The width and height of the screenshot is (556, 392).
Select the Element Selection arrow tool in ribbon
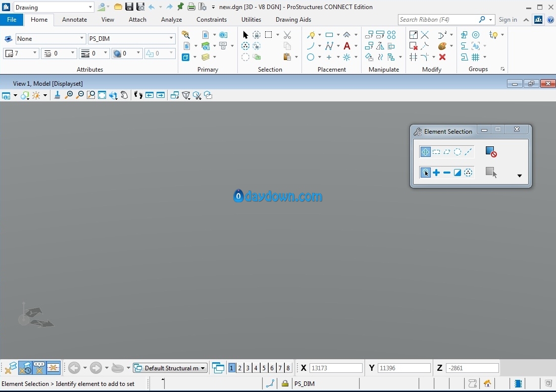pos(245,35)
